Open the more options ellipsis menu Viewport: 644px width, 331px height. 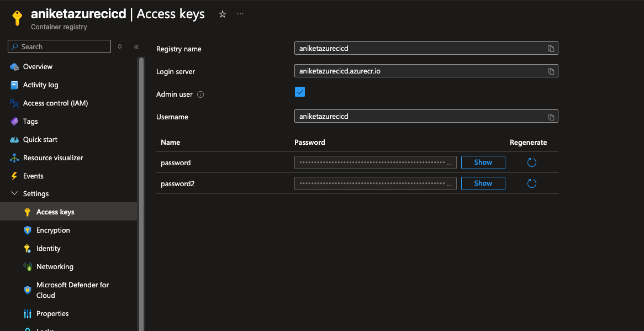tap(240, 14)
